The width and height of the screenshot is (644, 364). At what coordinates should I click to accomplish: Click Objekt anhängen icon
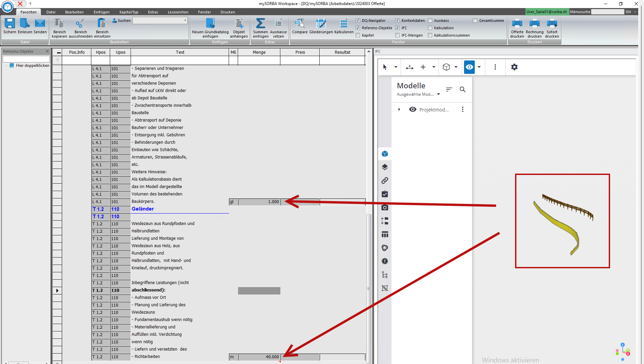point(239,24)
